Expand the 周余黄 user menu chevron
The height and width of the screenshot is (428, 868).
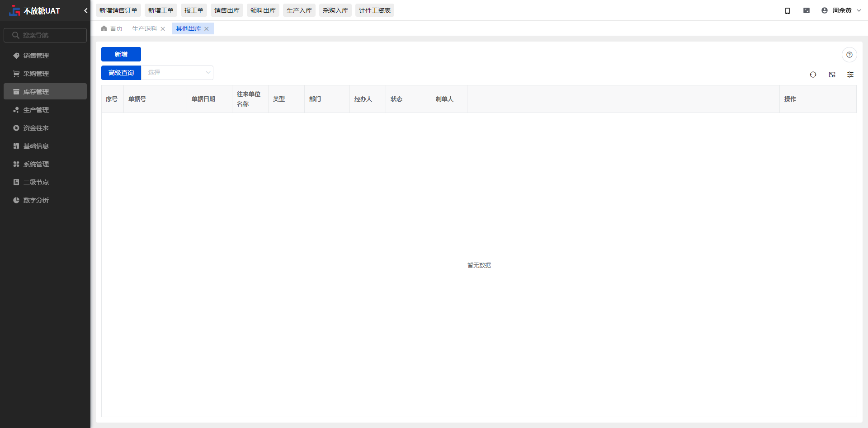[859, 10]
